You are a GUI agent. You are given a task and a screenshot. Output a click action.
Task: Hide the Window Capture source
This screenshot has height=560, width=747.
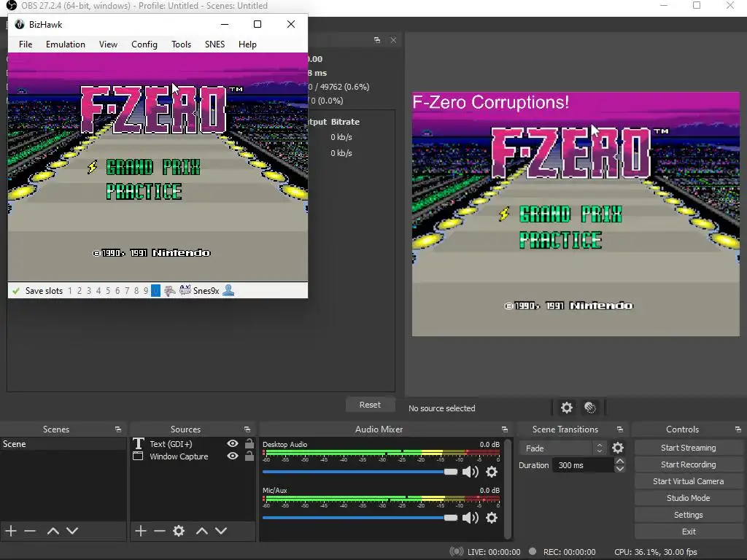point(233,456)
